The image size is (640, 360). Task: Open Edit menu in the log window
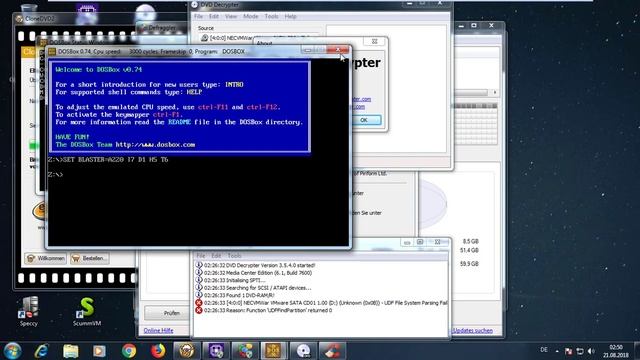click(216, 256)
